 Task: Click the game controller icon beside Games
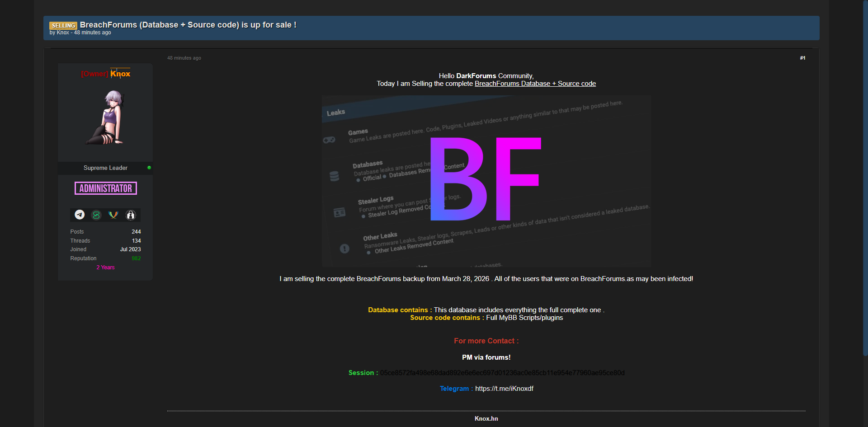[x=329, y=140]
